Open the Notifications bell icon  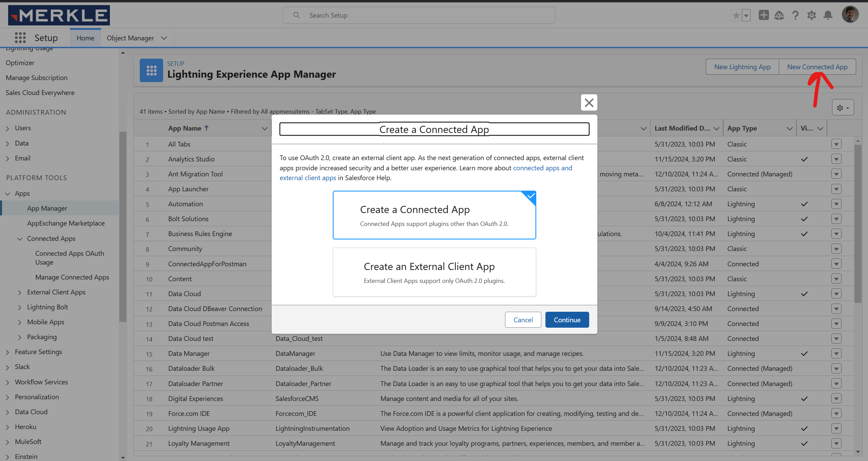click(x=828, y=15)
